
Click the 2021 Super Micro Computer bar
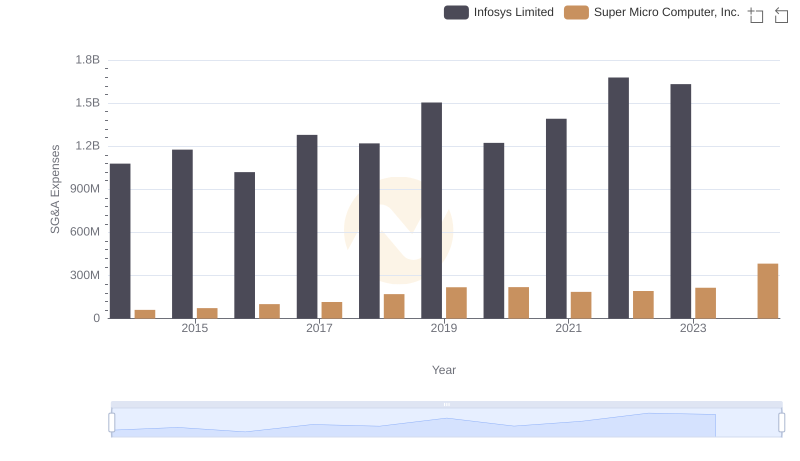click(x=581, y=305)
